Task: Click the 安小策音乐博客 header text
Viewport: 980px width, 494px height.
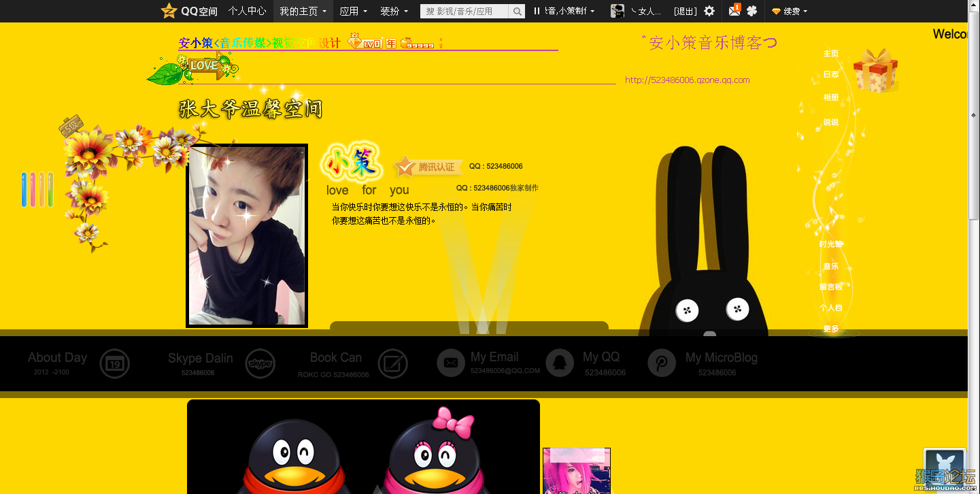Action: pos(709,43)
